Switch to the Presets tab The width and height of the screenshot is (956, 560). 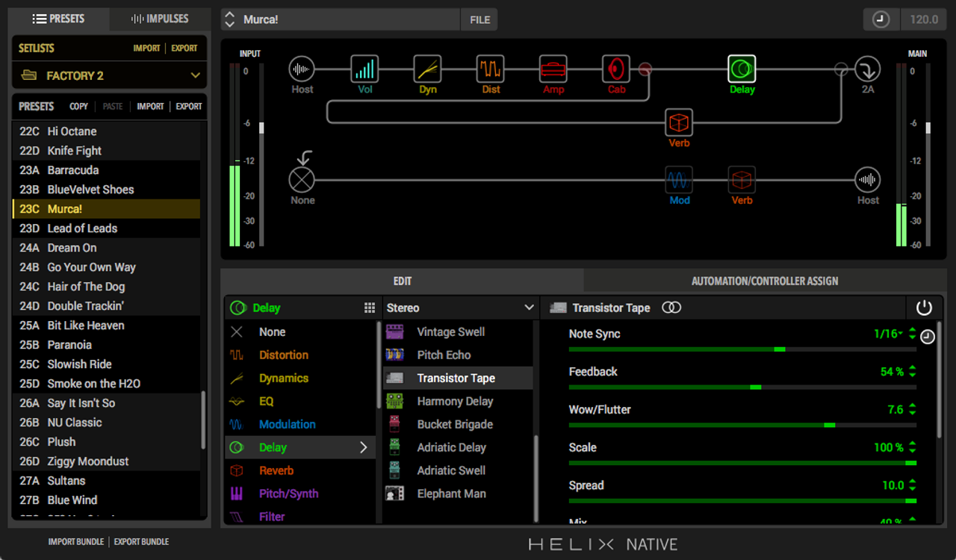[59, 19]
